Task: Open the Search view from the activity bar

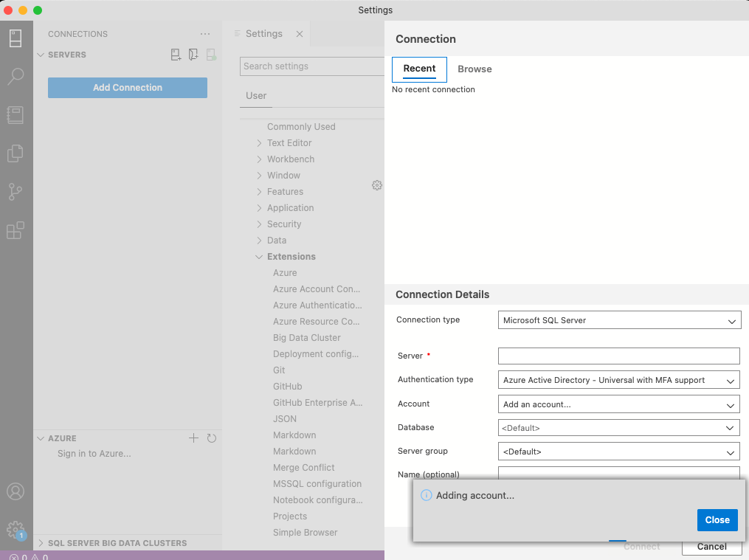Action: 16,76
